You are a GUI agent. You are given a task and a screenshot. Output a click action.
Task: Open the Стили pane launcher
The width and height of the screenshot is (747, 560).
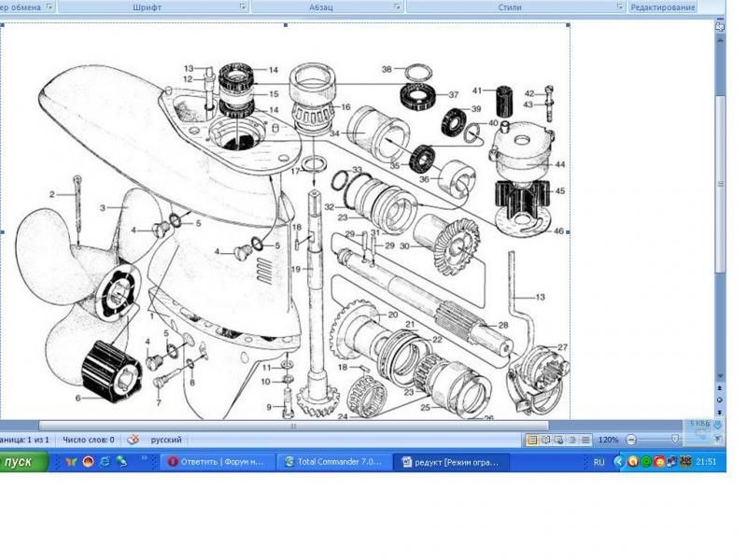click(x=619, y=7)
